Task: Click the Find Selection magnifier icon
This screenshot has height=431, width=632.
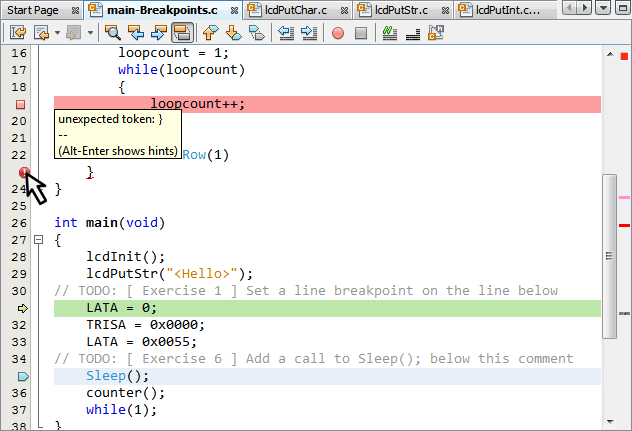Action: pos(113,33)
